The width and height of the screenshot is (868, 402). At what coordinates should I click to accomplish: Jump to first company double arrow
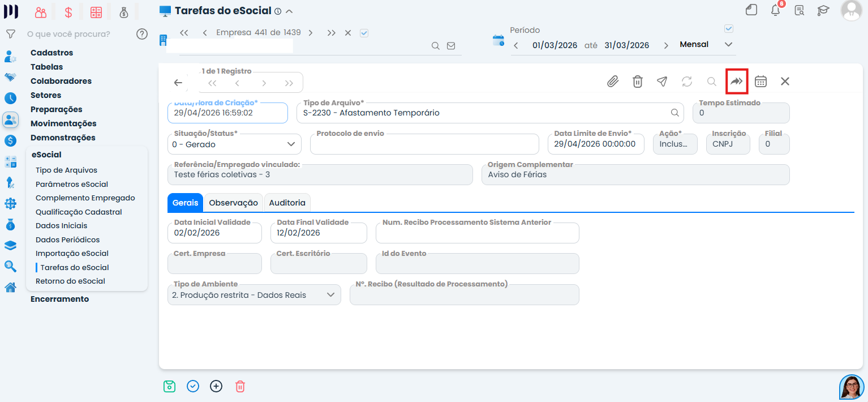(x=184, y=33)
